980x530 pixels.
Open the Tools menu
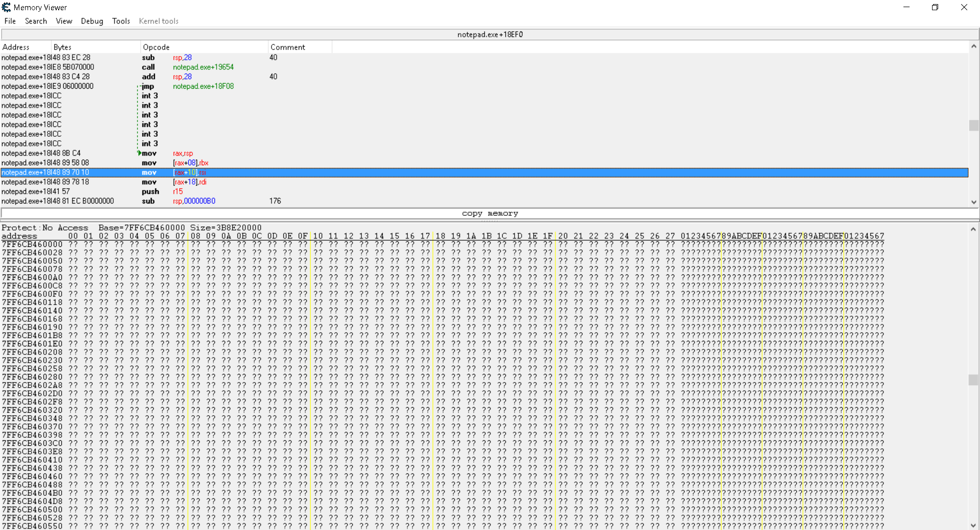click(x=121, y=21)
